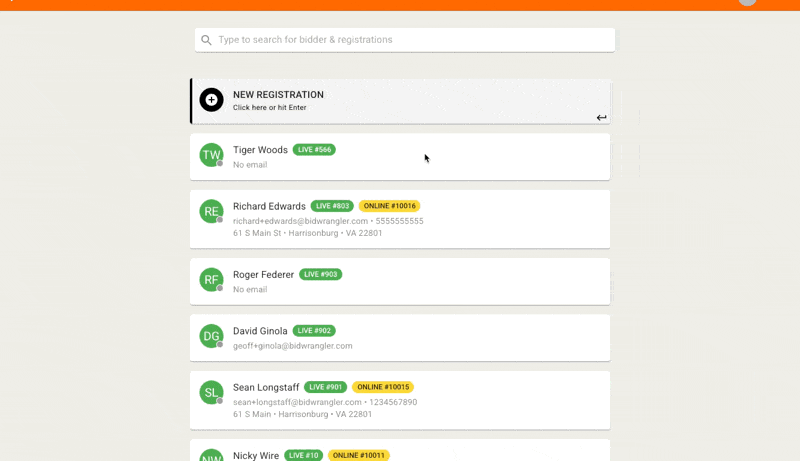Select Roger Federer LIVE #903 badge
The height and width of the screenshot is (461, 800).
pyautogui.click(x=320, y=274)
